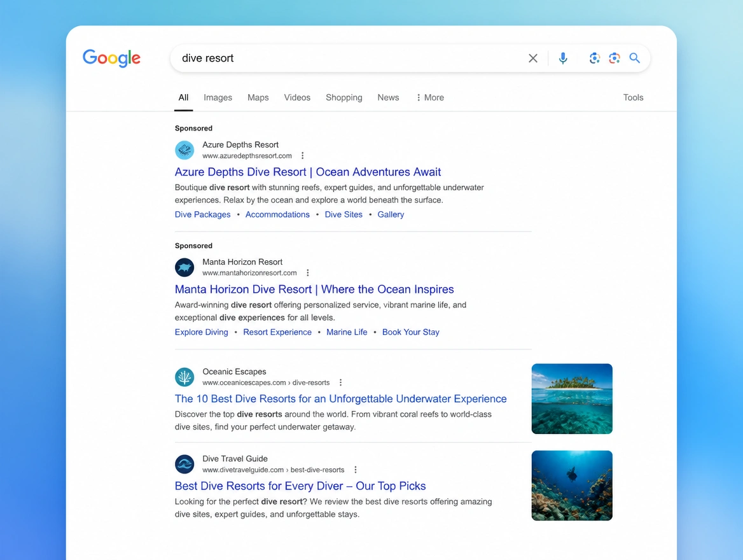Image resolution: width=743 pixels, height=560 pixels.
Task: Click the camera lens icon beside magnifier
Action: pyautogui.click(x=615, y=58)
